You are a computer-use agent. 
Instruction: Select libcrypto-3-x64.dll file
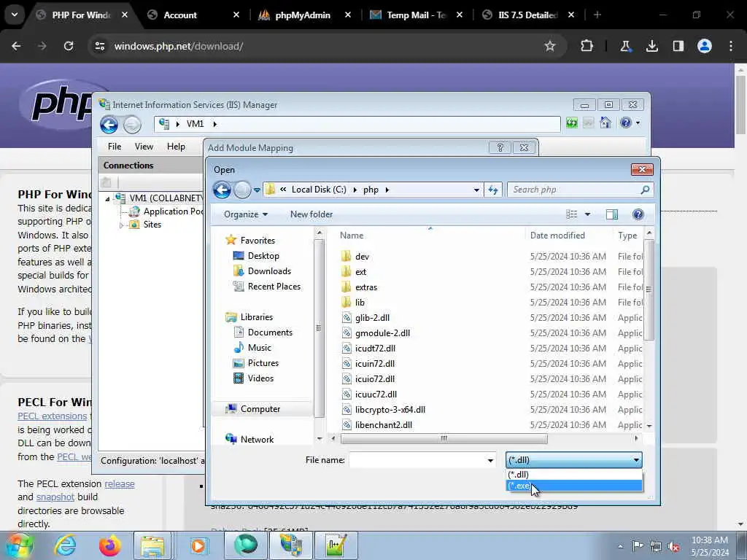pyautogui.click(x=390, y=410)
